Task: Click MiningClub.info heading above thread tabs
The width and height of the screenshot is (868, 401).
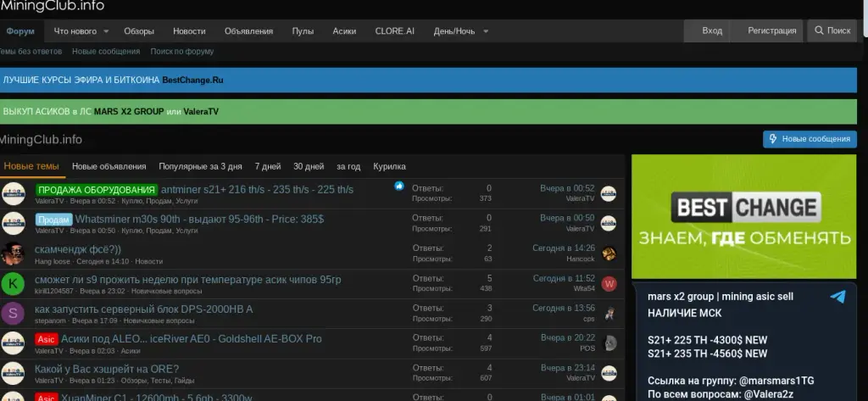Action: 41,140
